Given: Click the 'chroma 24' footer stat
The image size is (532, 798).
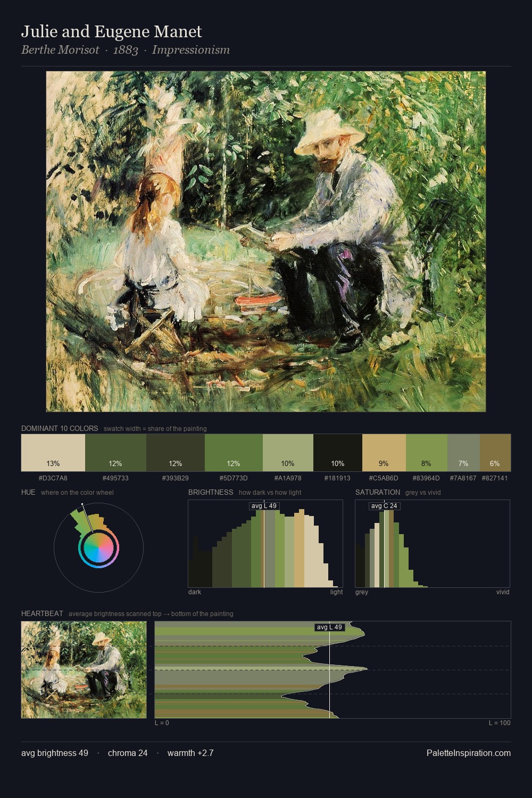Looking at the screenshot, I should (128, 753).
